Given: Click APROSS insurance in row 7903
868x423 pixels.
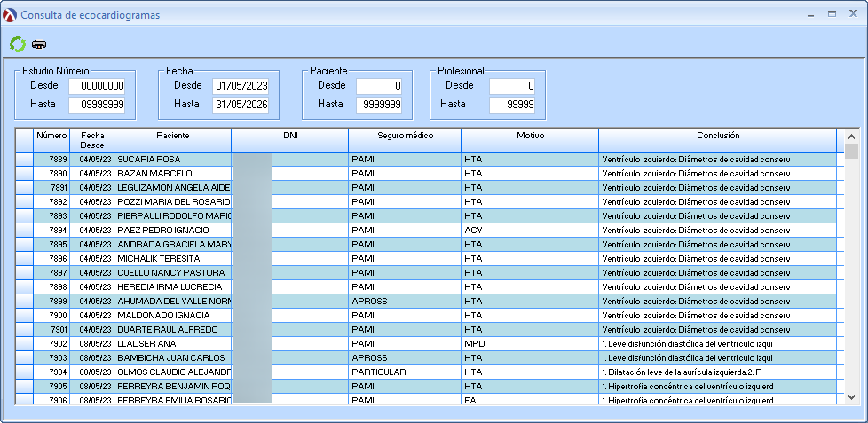Looking at the screenshot, I should coord(369,357).
